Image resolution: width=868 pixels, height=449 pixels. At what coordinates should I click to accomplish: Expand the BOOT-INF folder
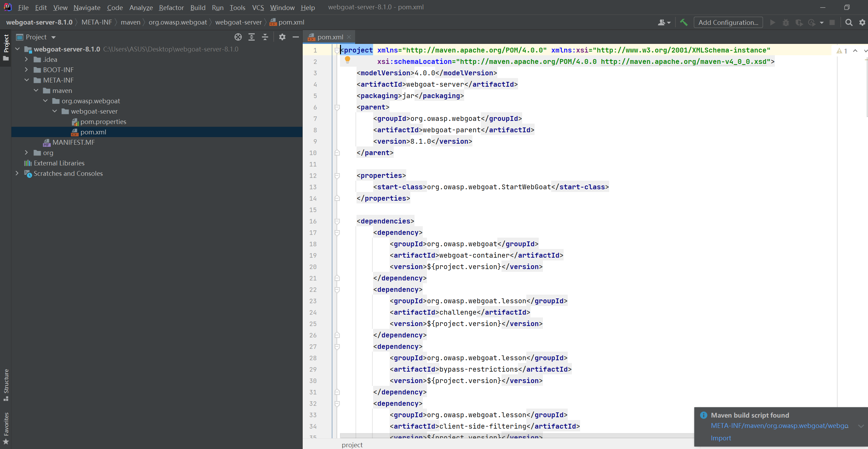coord(27,70)
